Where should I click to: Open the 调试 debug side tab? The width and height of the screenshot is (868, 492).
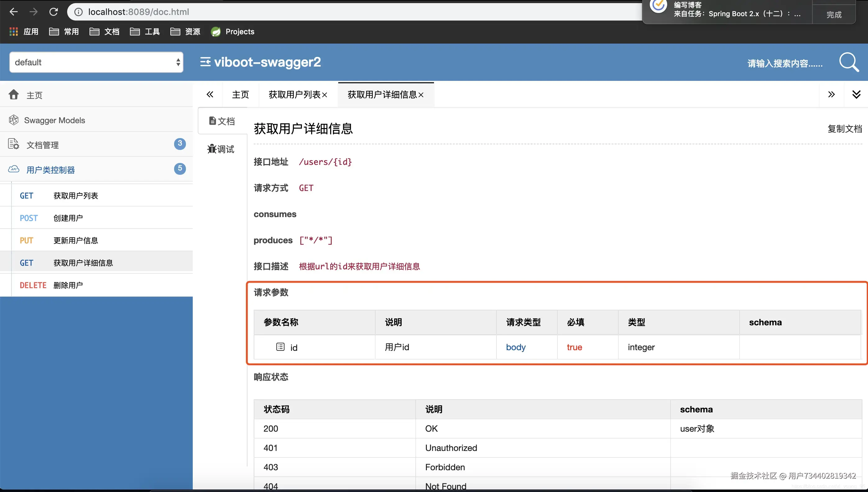click(221, 149)
